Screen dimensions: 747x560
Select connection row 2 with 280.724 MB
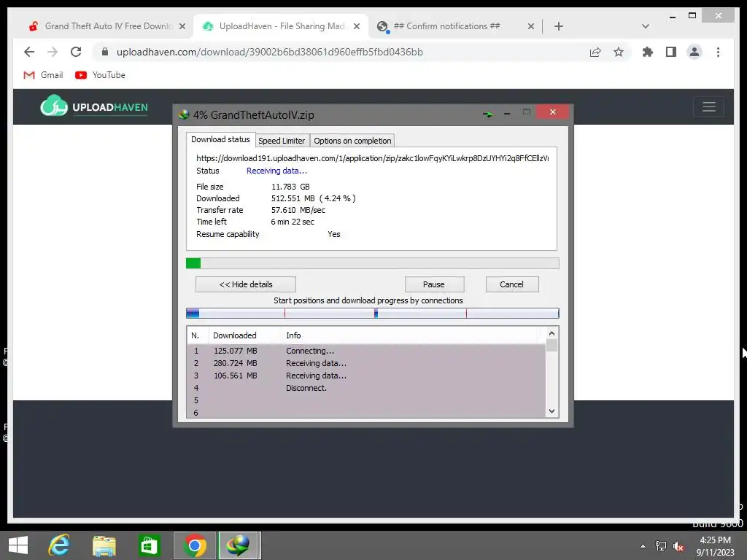(366, 363)
